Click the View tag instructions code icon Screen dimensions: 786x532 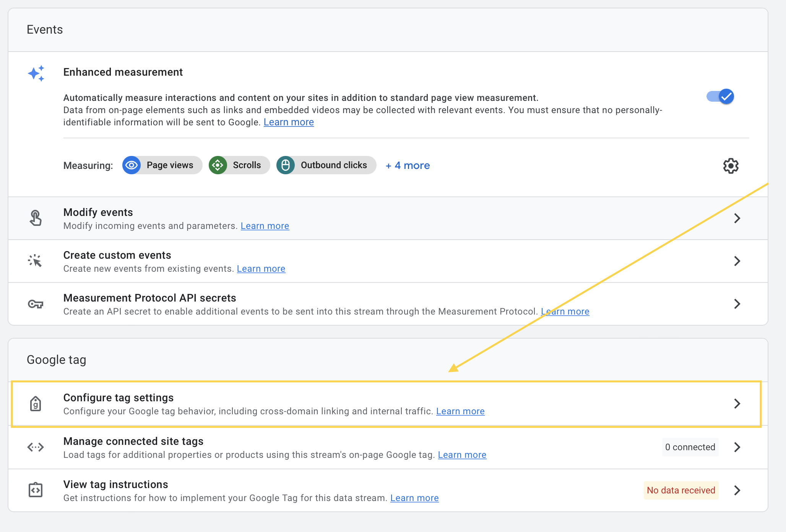pos(36,490)
